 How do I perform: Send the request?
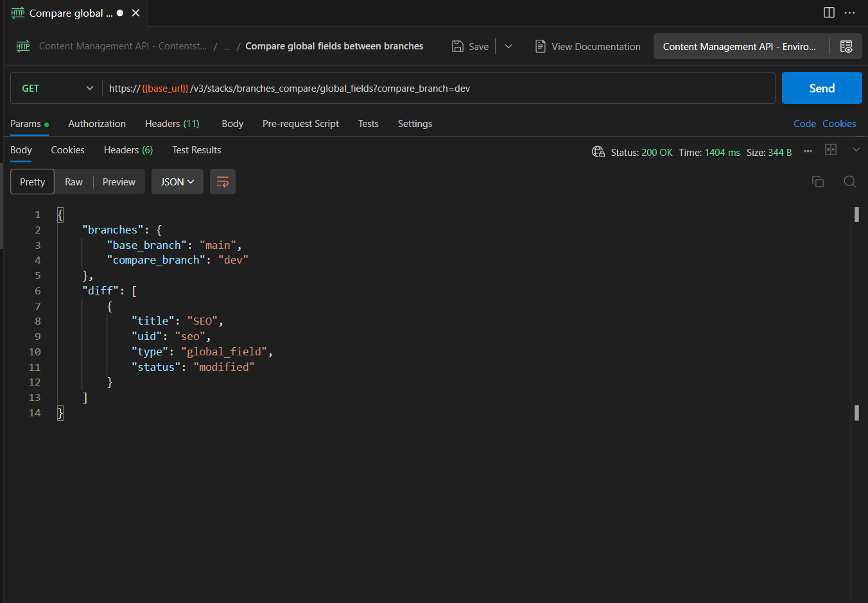(822, 88)
